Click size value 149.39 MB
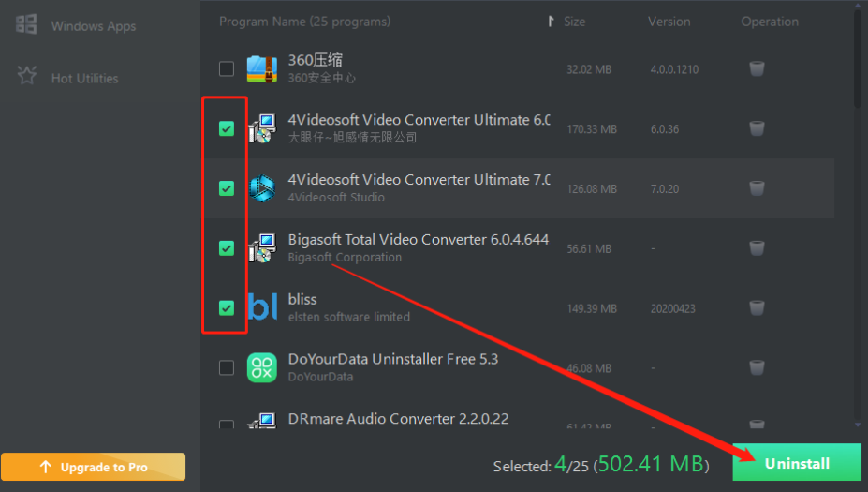Viewport: 868px width, 492px height. click(x=592, y=308)
